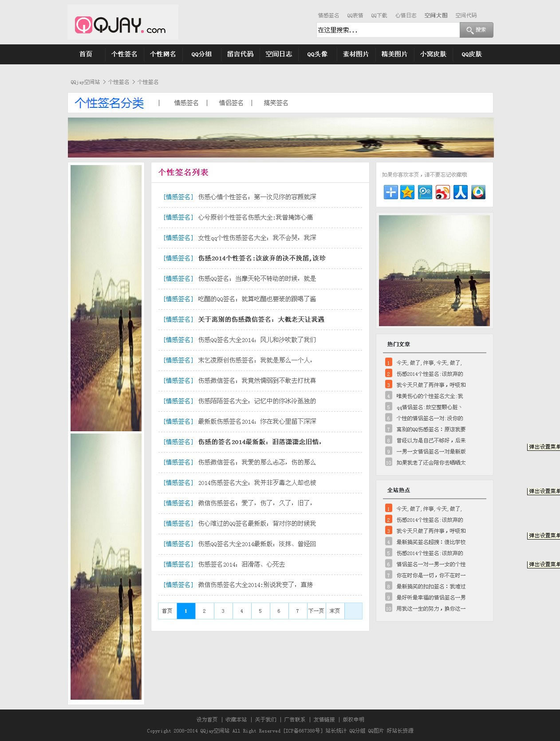
Task: Click the magnifier 搜索 search button
Action: point(476,30)
